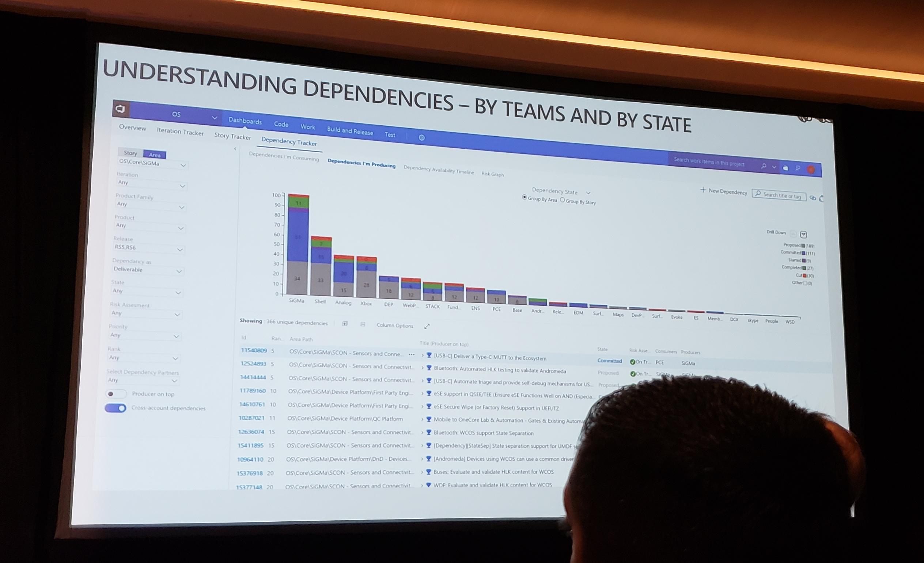The image size is (924, 563).
Task: Toggle the Producer on top switch
Action: pos(115,394)
